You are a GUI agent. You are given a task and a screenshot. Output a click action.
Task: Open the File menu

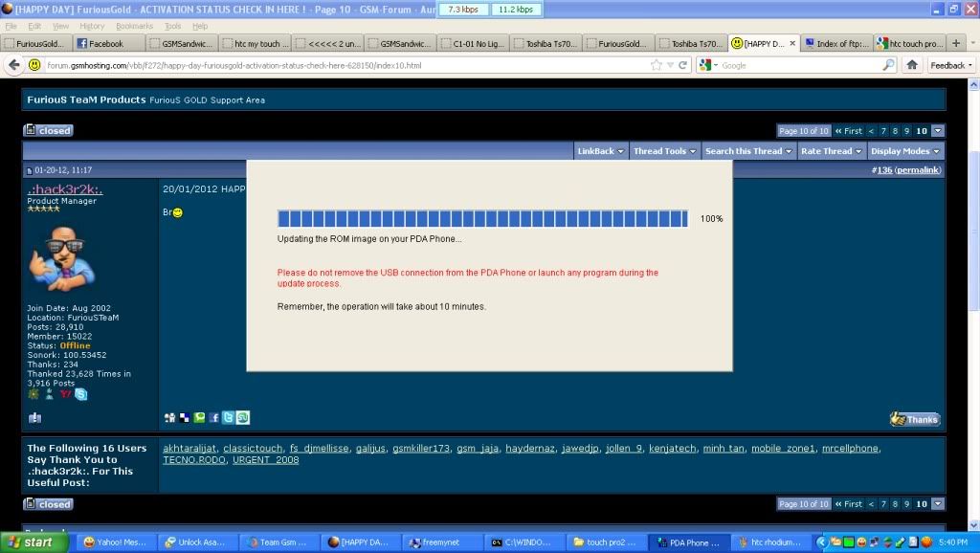(x=11, y=26)
